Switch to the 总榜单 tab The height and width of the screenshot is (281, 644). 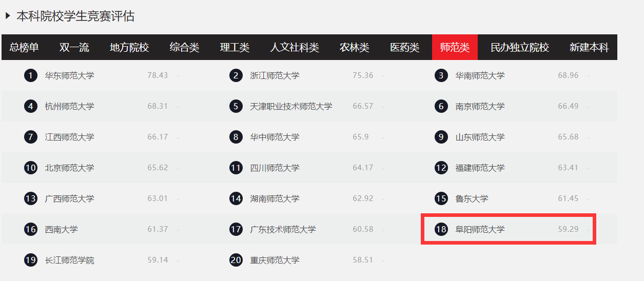click(x=24, y=48)
